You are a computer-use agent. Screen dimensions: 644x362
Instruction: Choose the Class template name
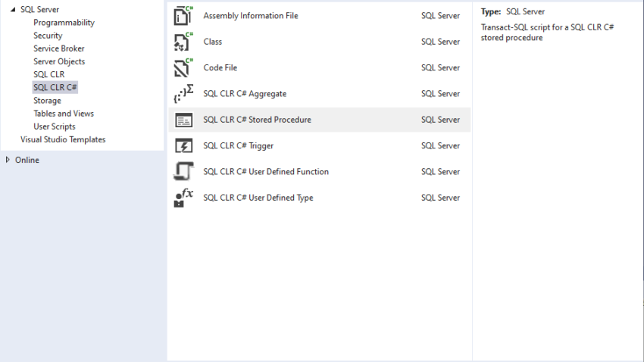point(212,42)
